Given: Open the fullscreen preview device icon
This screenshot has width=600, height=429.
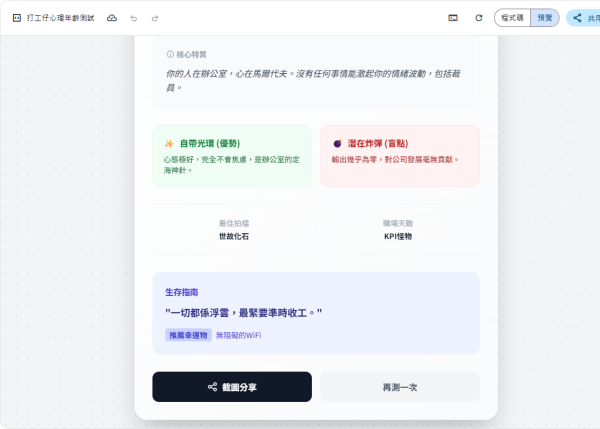Looking at the screenshot, I should click(x=453, y=18).
